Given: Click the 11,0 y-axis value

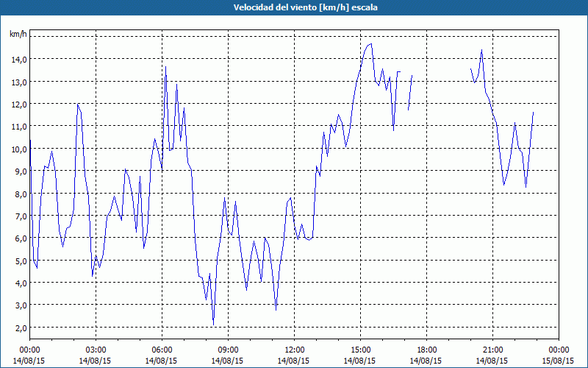Looking at the screenshot, I should (19, 127).
